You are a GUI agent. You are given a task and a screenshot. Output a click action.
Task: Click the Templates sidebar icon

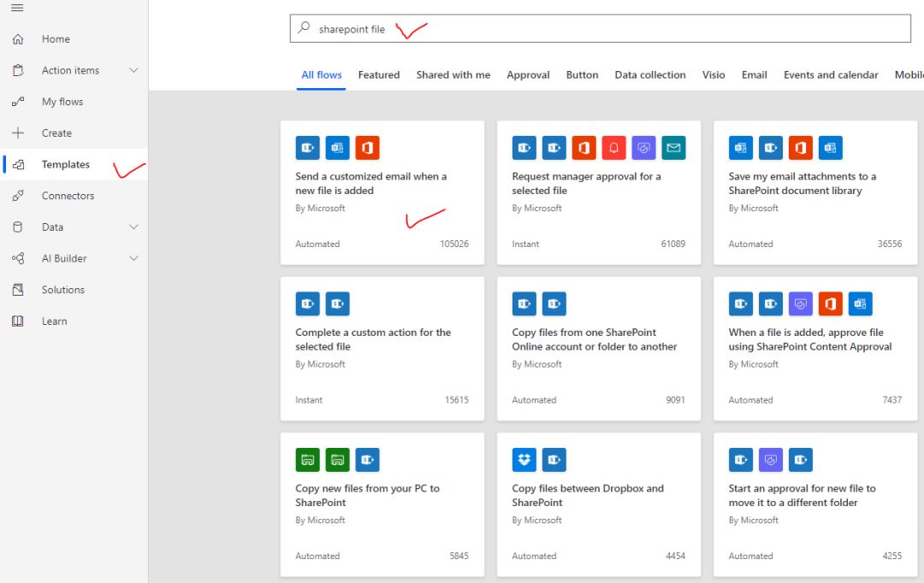point(18,164)
